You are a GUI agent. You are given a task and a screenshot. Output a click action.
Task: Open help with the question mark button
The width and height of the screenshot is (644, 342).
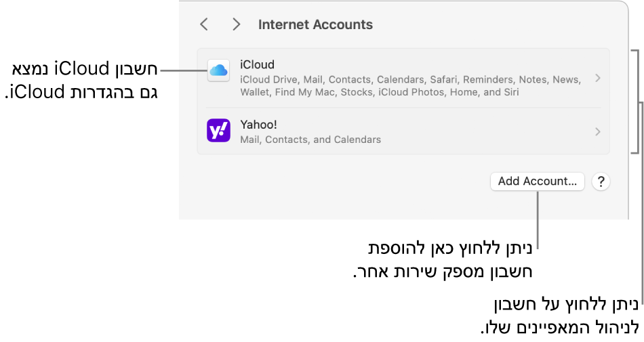point(601,181)
